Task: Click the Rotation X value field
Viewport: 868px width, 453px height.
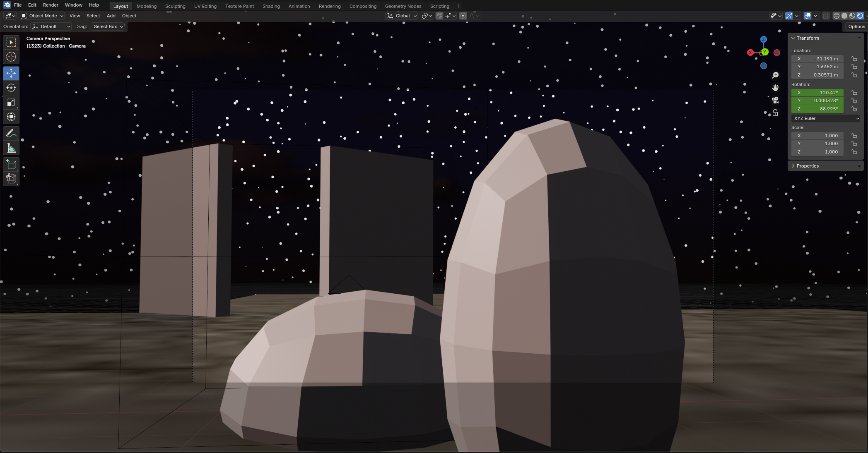Action: 817,93
